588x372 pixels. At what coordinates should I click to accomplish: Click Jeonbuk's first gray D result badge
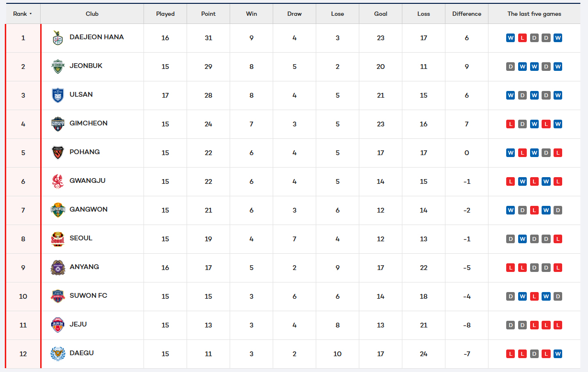click(x=510, y=67)
